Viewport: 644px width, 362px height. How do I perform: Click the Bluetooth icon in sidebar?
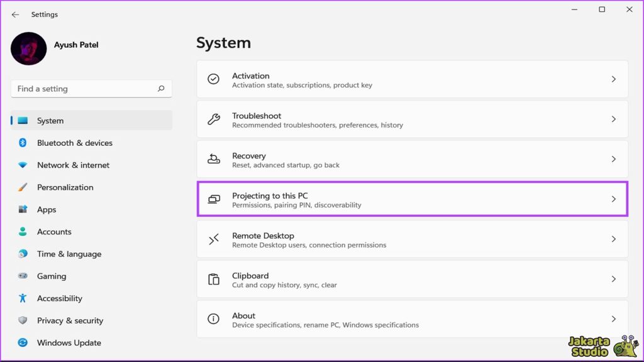(23, 143)
